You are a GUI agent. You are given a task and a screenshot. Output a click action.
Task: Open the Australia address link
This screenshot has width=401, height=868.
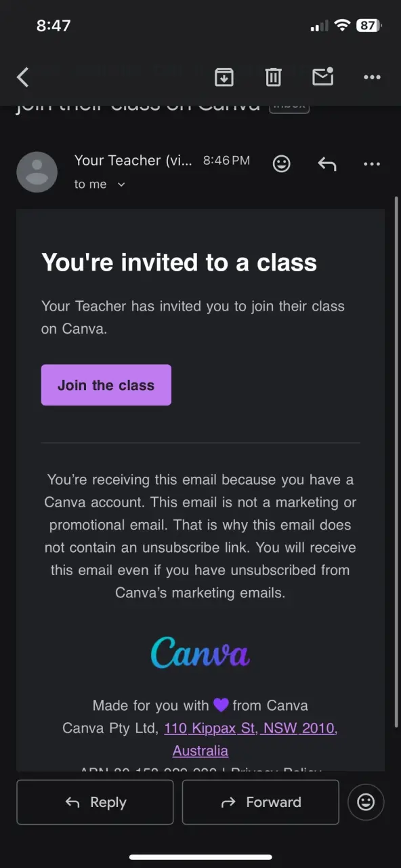coord(200,751)
